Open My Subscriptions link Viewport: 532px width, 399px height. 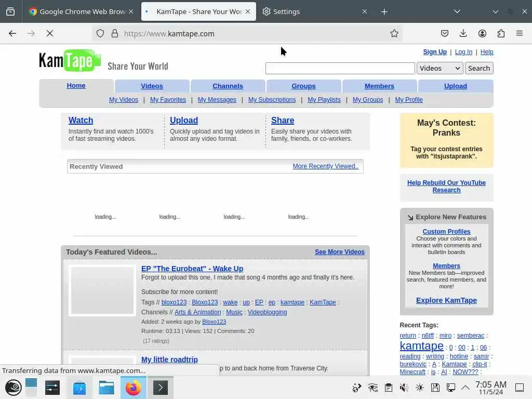272,100
